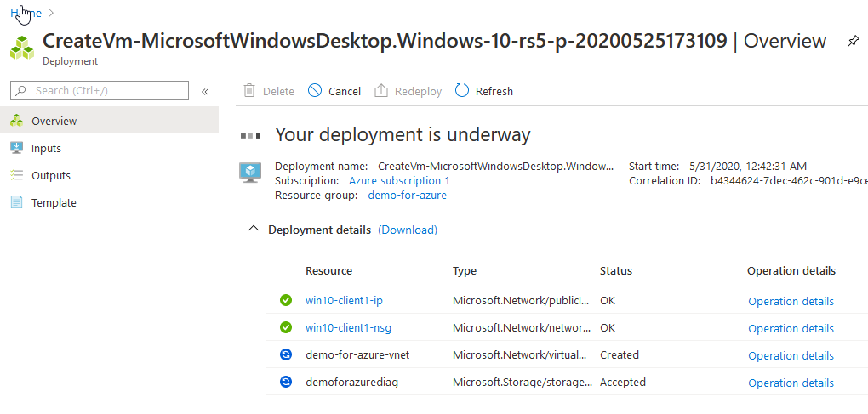Screen dimensions: 868x414
Task: Click the Outputs checklist icon in sidebar
Action: click(17, 175)
